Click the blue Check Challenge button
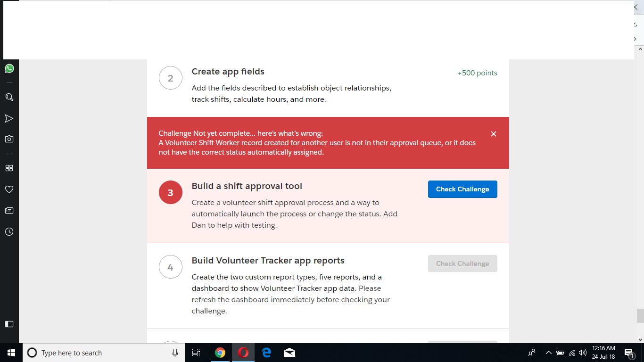 coord(462,189)
